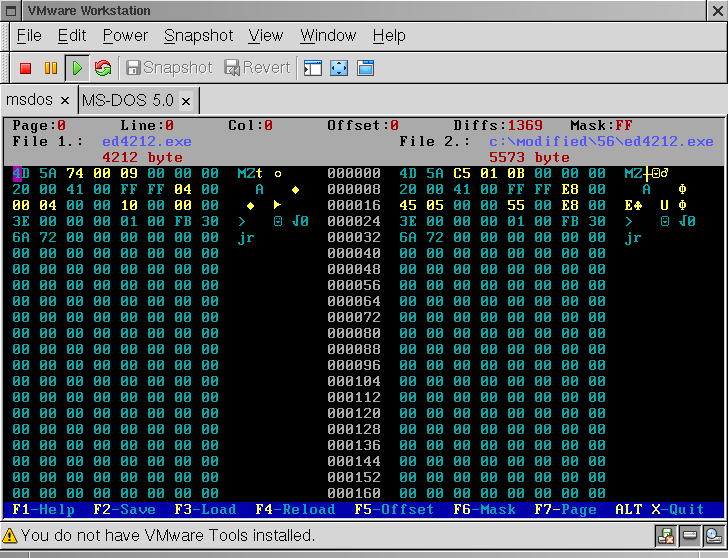Click the Revert toolbar button
This screenshot has width=728, height=558.
(258, 68)
